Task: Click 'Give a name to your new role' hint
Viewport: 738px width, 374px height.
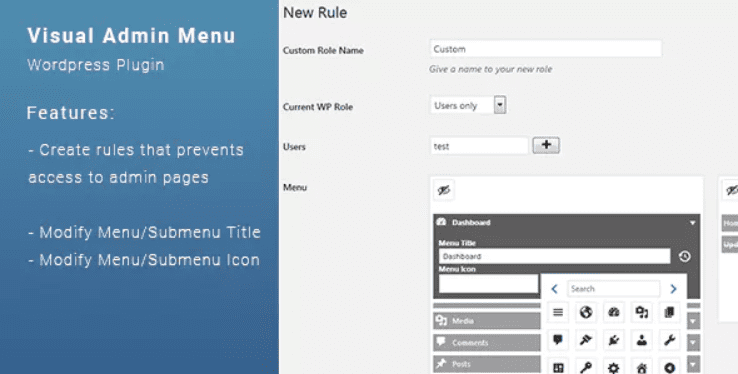Action: [x=490, y=69]
